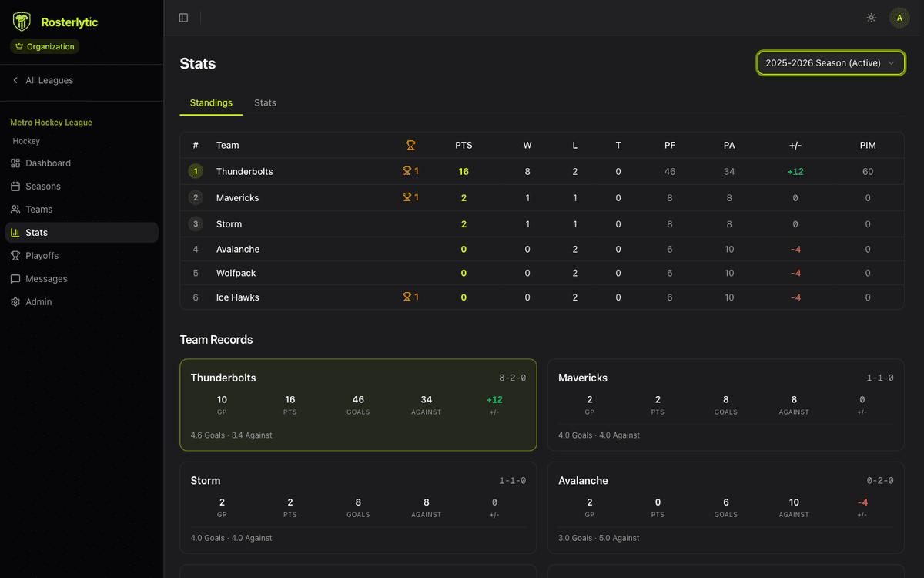Image resolution: width=924 pixels, height=578 pixels.
Task: Open the 2025-2026 Season dropdown
Action: pos(831,62)
